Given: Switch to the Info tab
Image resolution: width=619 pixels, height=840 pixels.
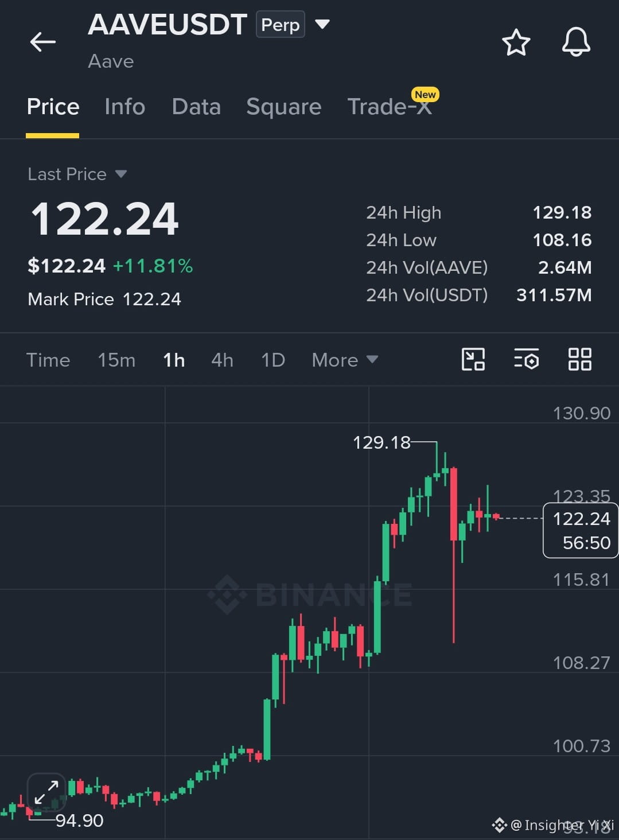Looking at the screenshot, I should tap(125, 107).
